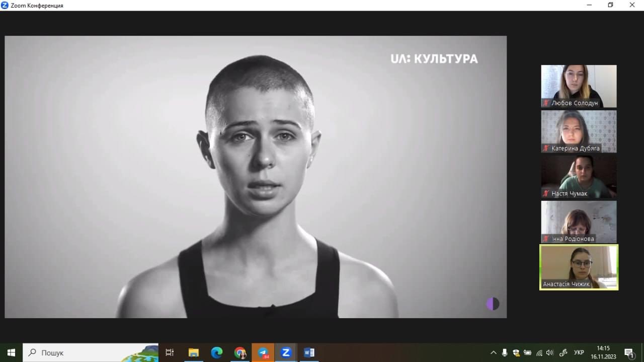644x362 pixels.
Task: Open Microsoft Edge from the taskbar
Action: pyautogui.click(x=217, y=352)
